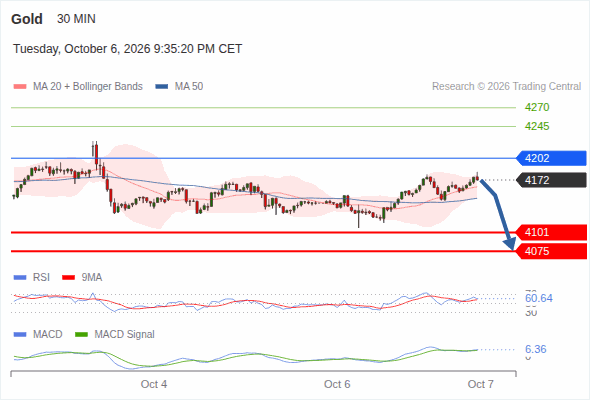Click the 4270 resistance level label
Image resolution: width=590 pixels, height=400 pixels.
(537, 107)
